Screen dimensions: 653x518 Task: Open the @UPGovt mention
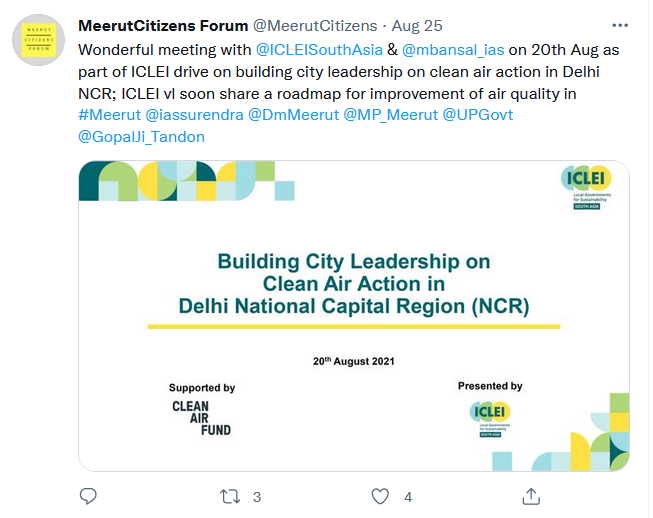(478, 115)
